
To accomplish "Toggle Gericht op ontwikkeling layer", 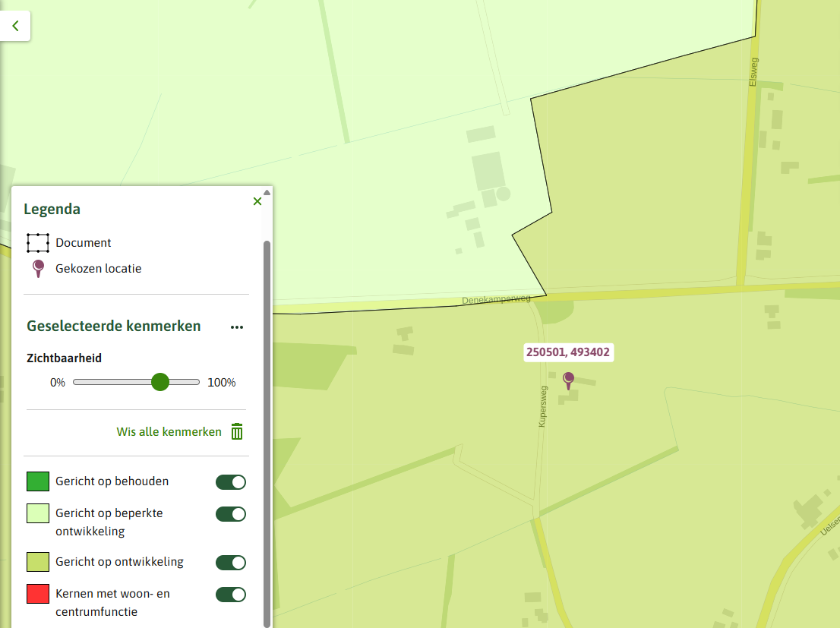I will coord(231,563).
